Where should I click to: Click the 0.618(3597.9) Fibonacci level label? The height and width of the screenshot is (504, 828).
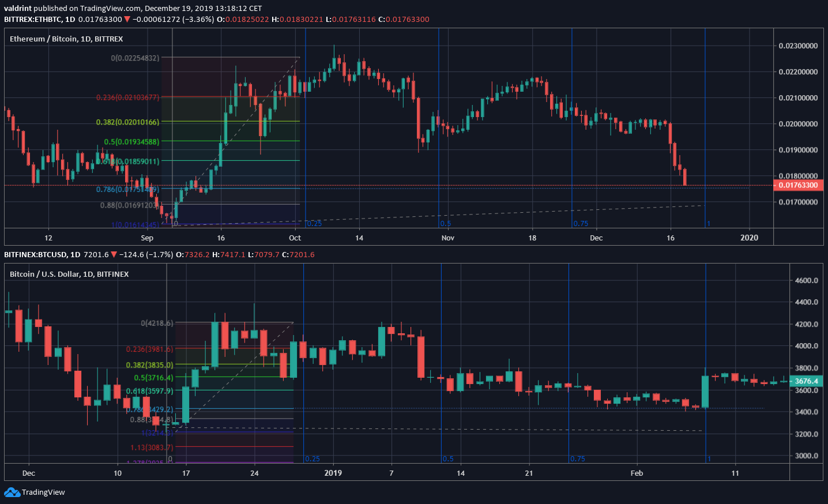point(149,391)
